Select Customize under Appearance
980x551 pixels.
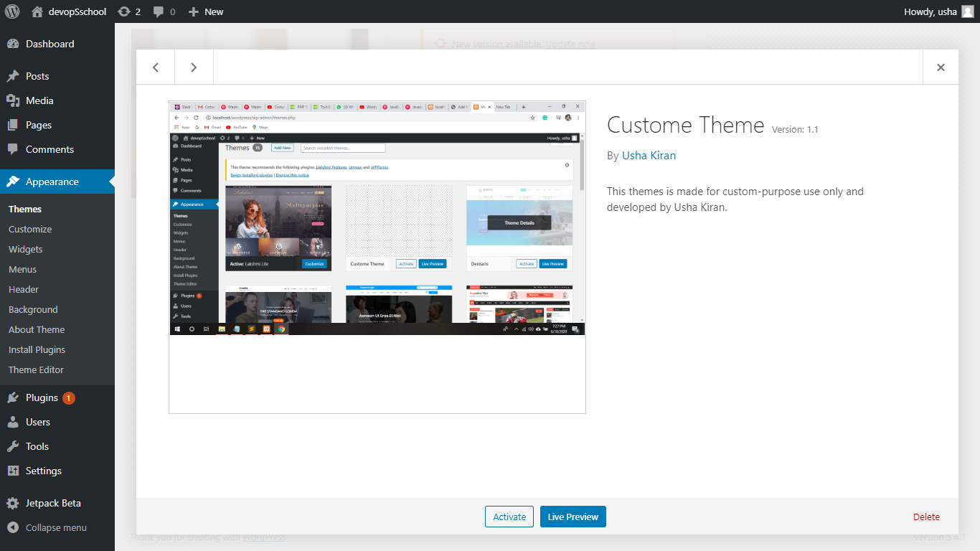pyautogui.click(x=30, y=229)
